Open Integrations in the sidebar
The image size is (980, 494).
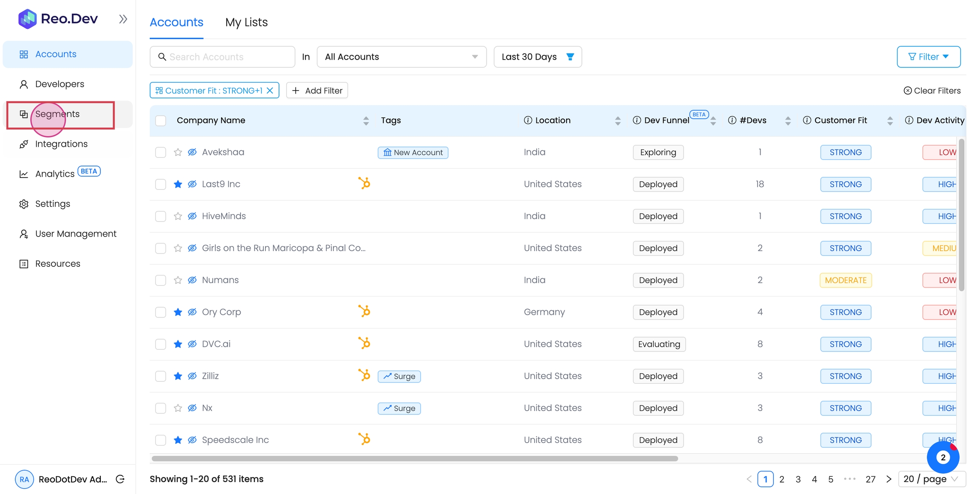61,144
